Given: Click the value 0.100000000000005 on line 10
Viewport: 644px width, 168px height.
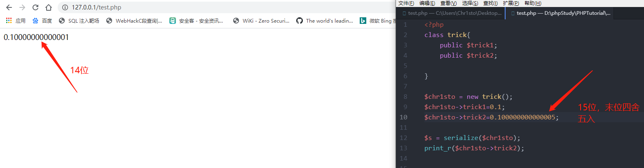Looking at the screenshot, I should pos(522,117).
